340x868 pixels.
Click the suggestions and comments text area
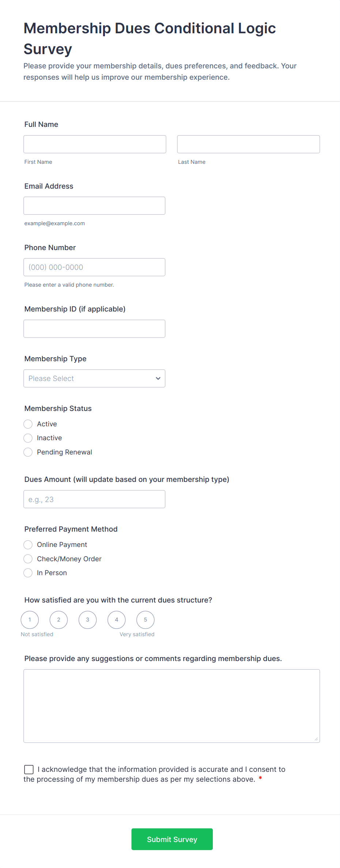click(x=171, y=706)
